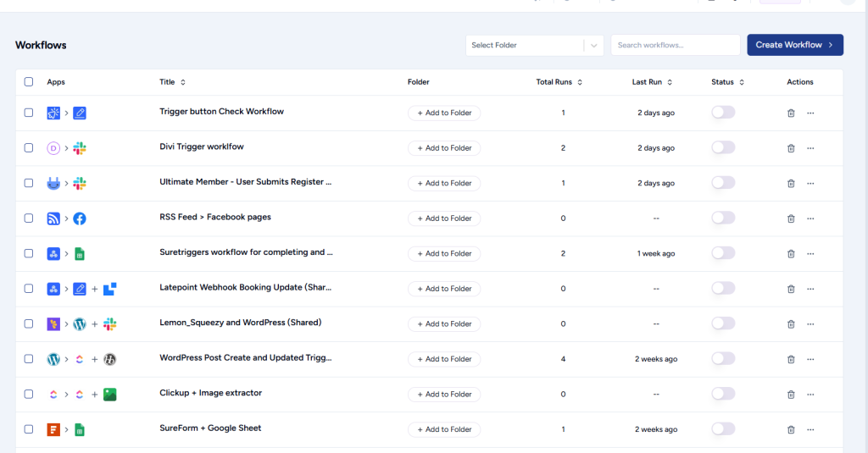This screenshot has width=868, height=453.
Task: Open more actions for Clickup + Image extractor
Action: [810, 395]
